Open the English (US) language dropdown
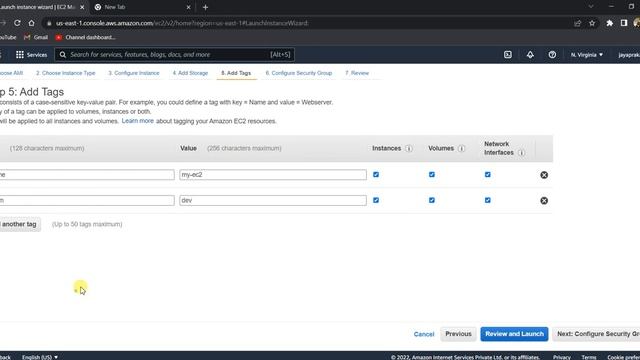This screenshot has width=640, height=360. click(x=40, y=357)
